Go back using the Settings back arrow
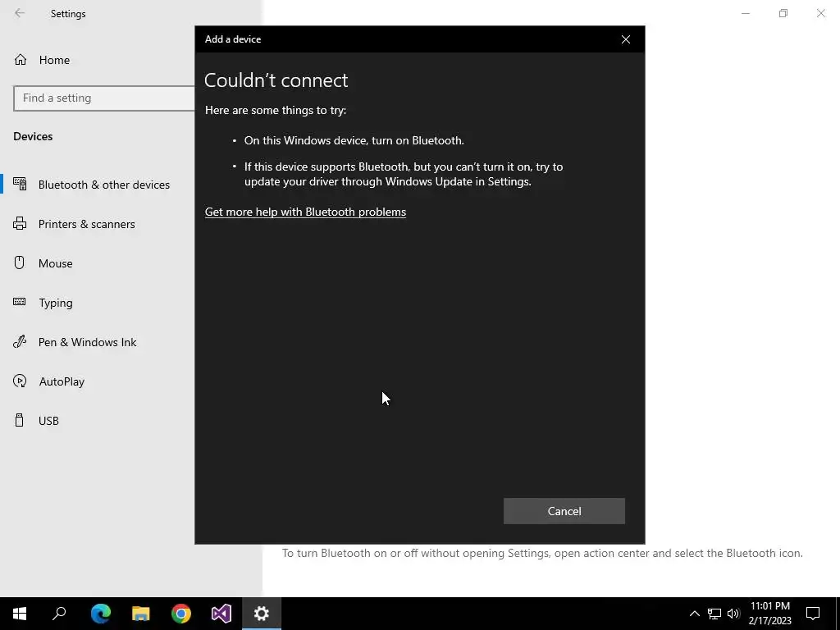Screen dimensions: 840x630 [x=20, y=13]
